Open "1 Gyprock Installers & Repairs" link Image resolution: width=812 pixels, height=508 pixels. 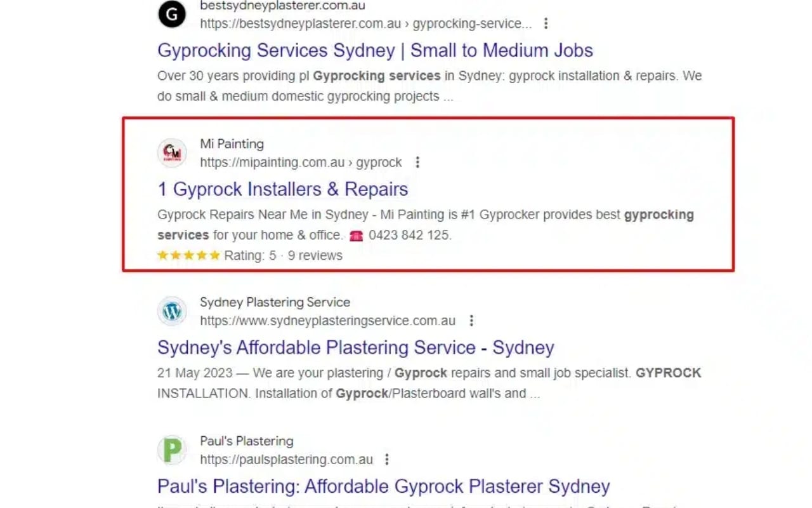(282, 189)
